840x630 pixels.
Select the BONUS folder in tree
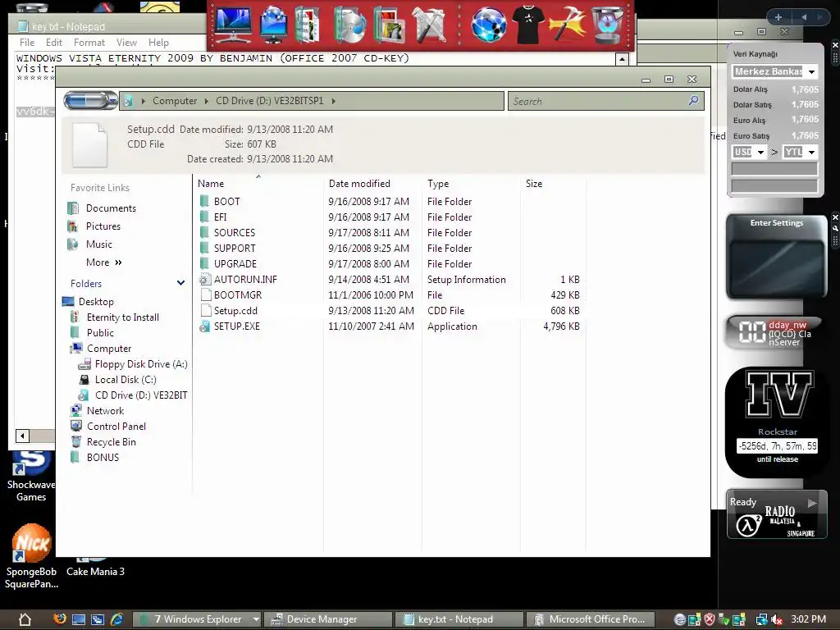[x=103, y=458]
